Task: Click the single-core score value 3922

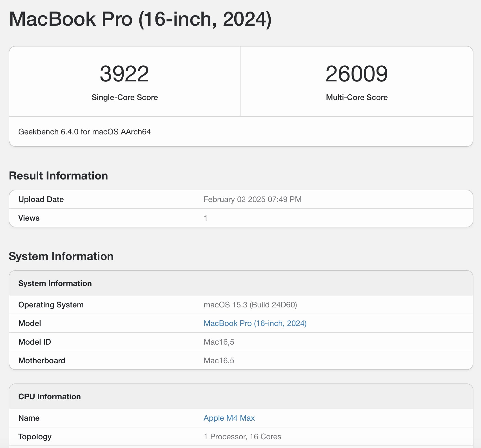Action: click(124, 74)
